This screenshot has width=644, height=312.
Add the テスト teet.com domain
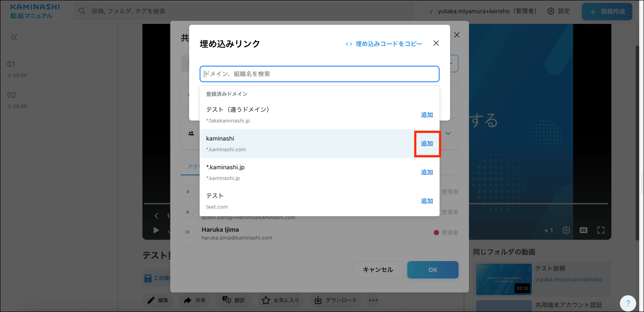pyautogui.click(x=427, y=201)
